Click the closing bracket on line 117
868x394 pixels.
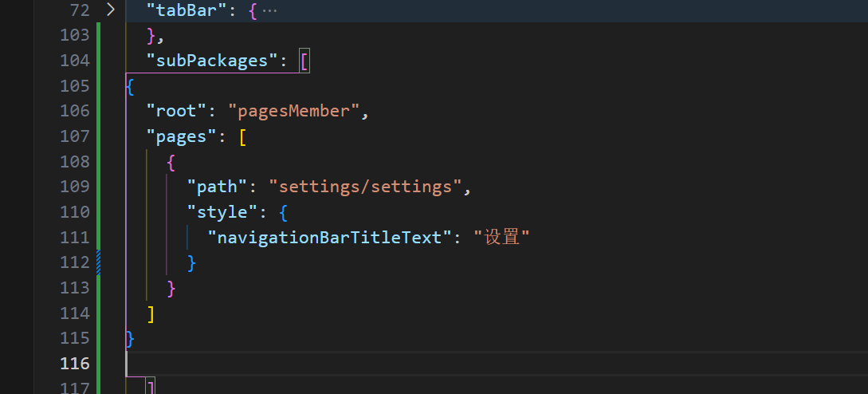151,386
